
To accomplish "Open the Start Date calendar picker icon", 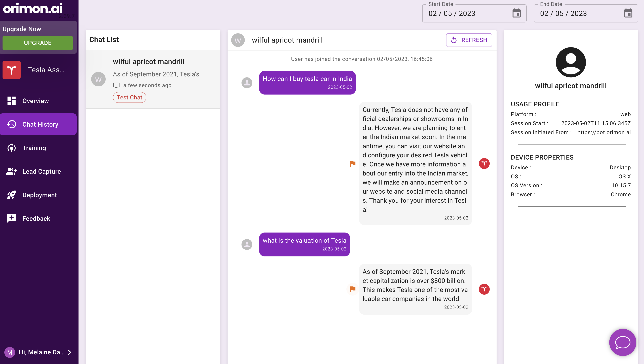I will click(x=516, y=14).
